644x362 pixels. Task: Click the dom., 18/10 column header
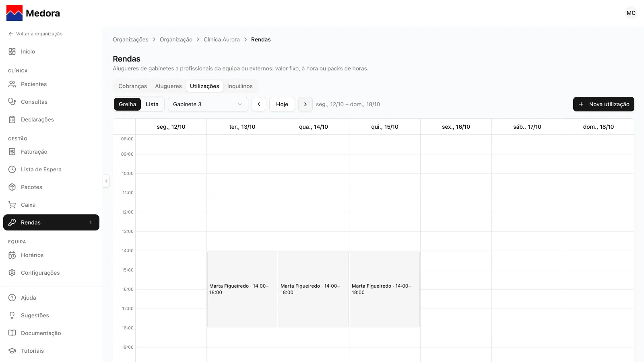[x=599, y=127]
